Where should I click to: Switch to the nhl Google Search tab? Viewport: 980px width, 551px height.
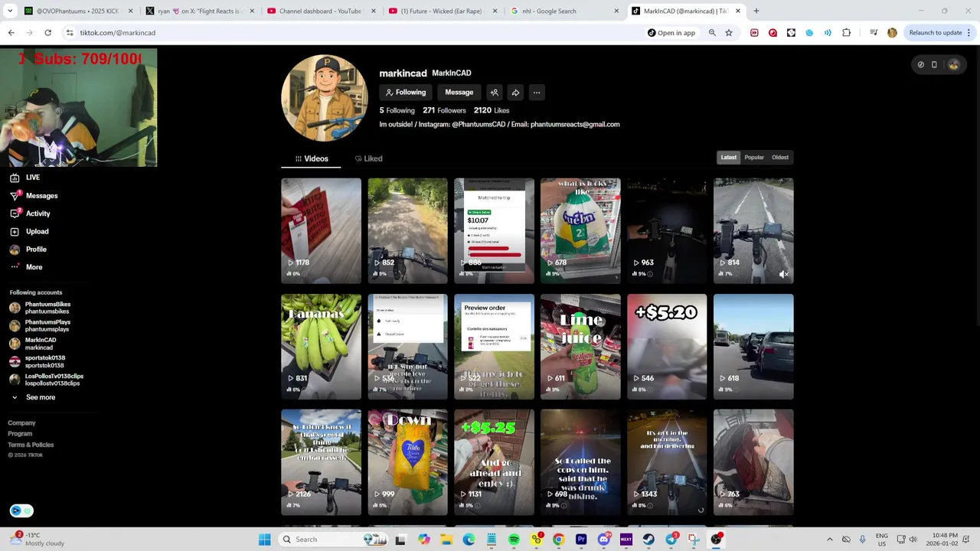point(565,11)
